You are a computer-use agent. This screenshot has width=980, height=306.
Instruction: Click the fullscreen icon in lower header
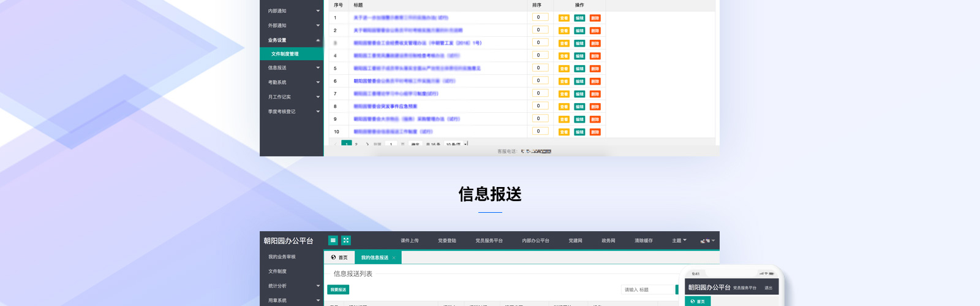[x=346, y=240]
